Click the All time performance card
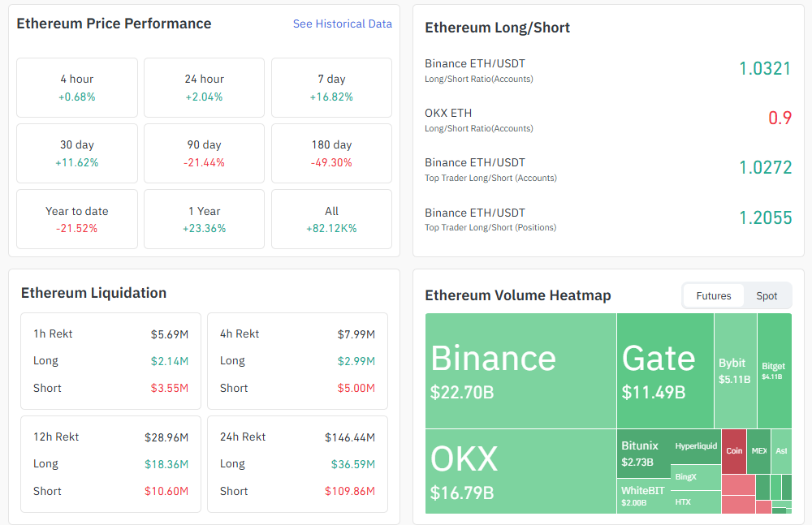The image size is (812, 525). pyautogui.click(x=331, y=219)
